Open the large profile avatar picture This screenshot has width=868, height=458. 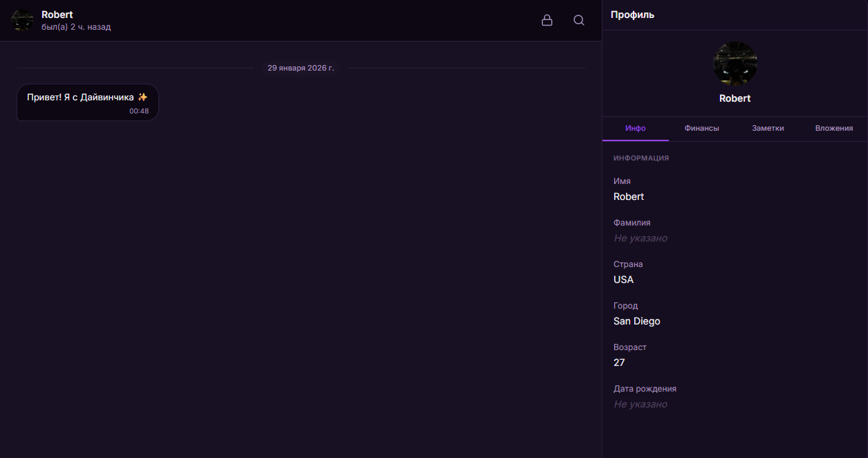(x=735, y=64)
